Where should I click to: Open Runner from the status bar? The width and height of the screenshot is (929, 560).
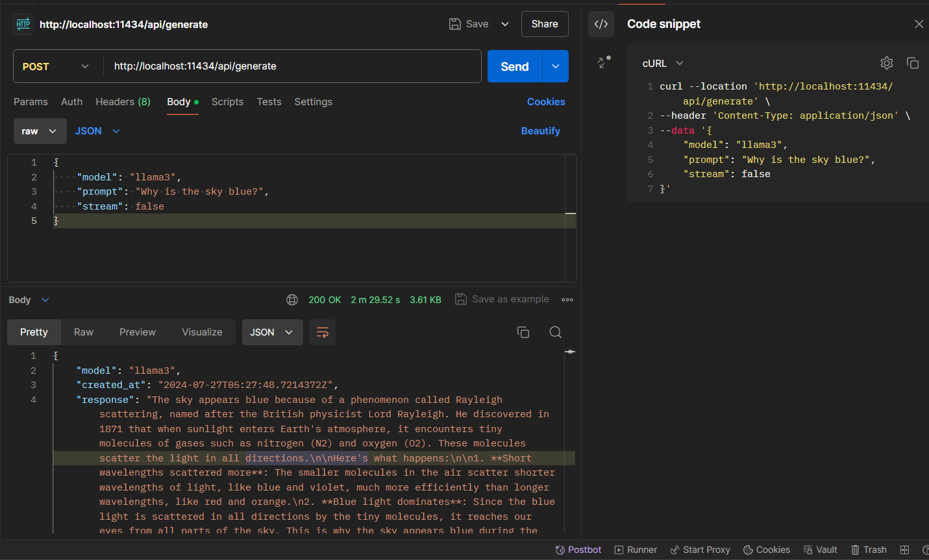(x=636, y=550)
